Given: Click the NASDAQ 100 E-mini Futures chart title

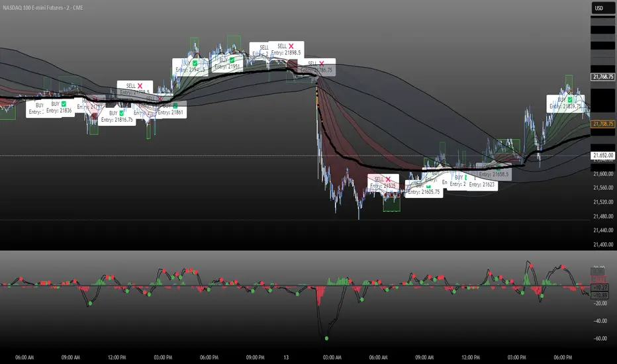Looking at the screenshot, I should [42, 7].
